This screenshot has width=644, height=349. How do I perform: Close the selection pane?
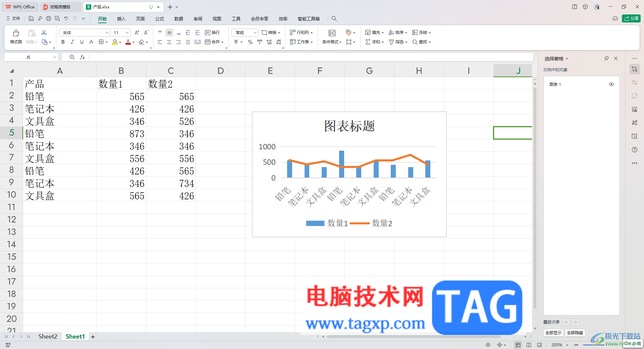click(616, 58)
